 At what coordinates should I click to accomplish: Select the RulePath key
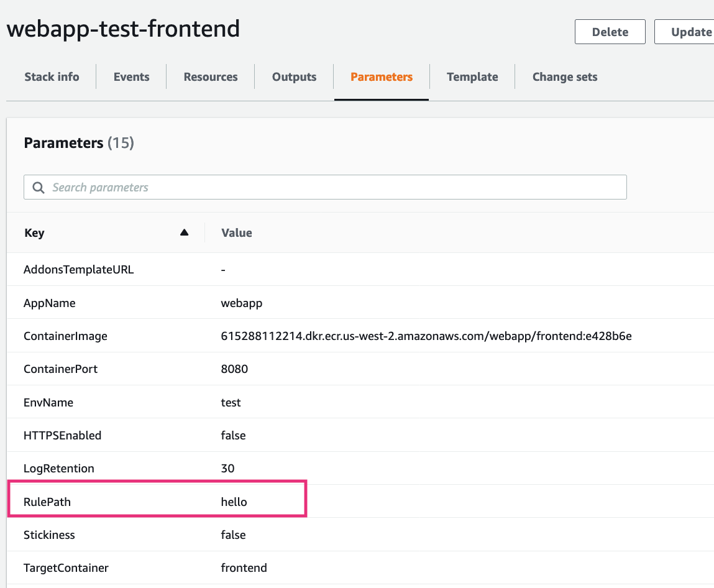tap(47, 502)
